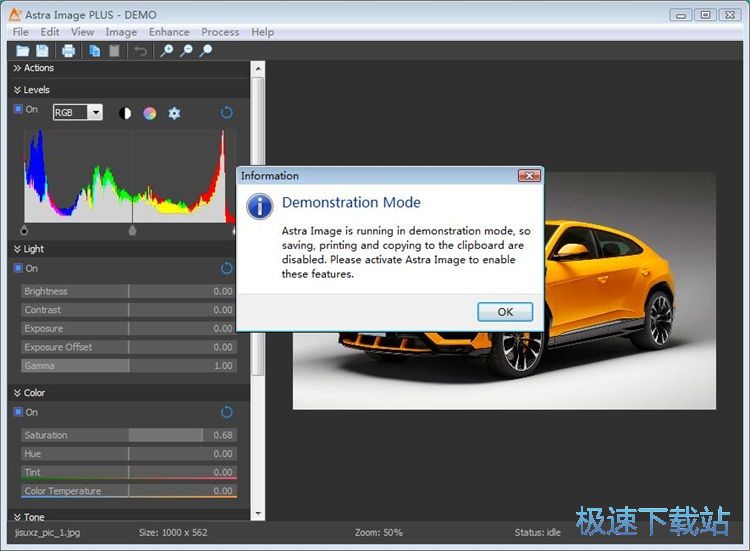The width and height of the screenshot is (750, 551).
Task: Click the Status: idle text
Action: point(538,532)
